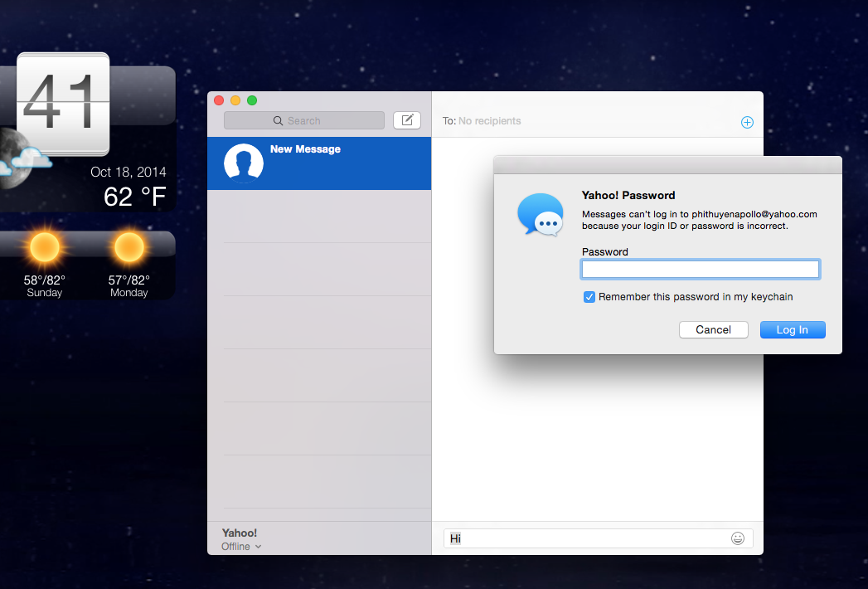Click the compose new message icon
868x589 pixels.
(407, 120)
